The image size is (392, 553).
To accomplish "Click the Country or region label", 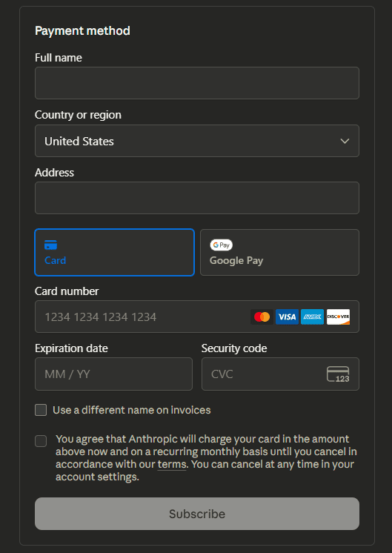I will (x=78, y=115).
